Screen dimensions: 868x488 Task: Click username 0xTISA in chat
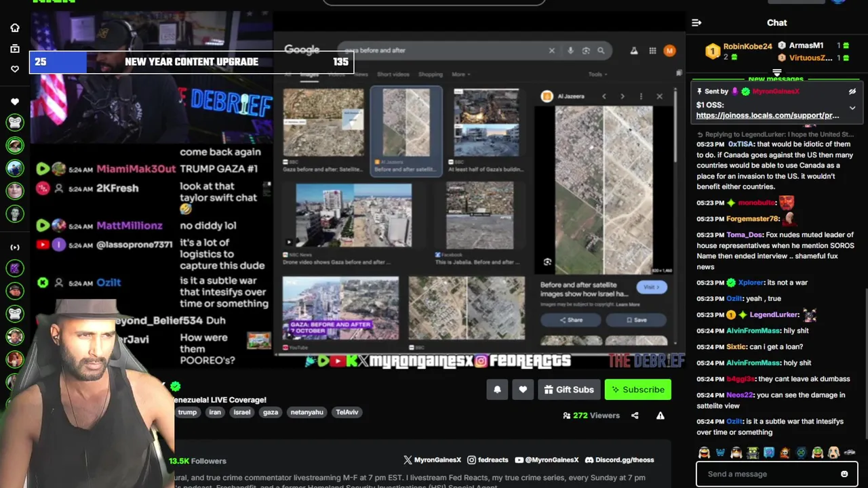(x=741, y=144)
